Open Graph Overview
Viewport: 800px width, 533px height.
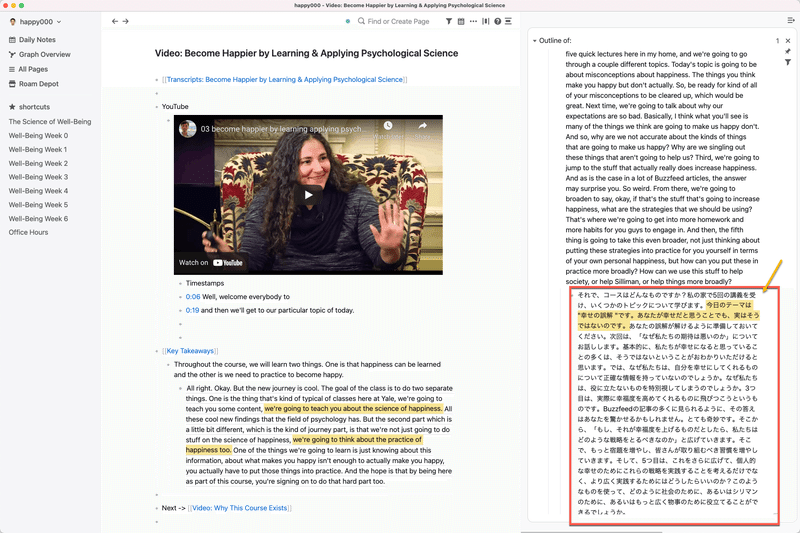44,55
